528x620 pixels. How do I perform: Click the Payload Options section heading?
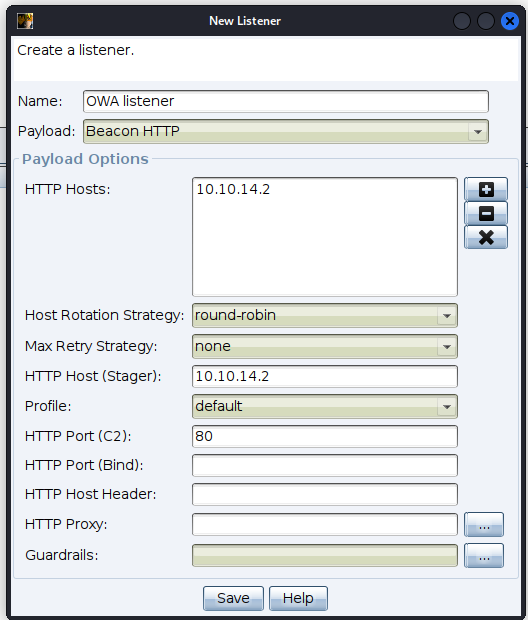click(x=85, y=159)
